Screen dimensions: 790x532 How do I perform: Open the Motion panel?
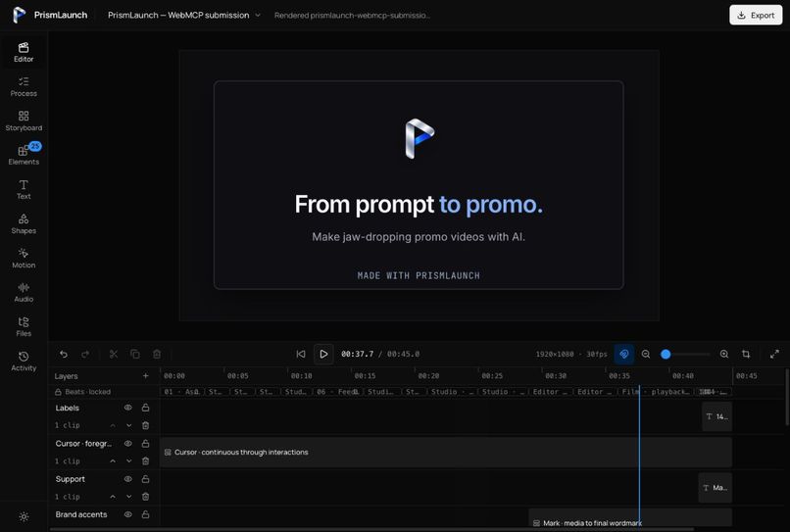(24, 258)
